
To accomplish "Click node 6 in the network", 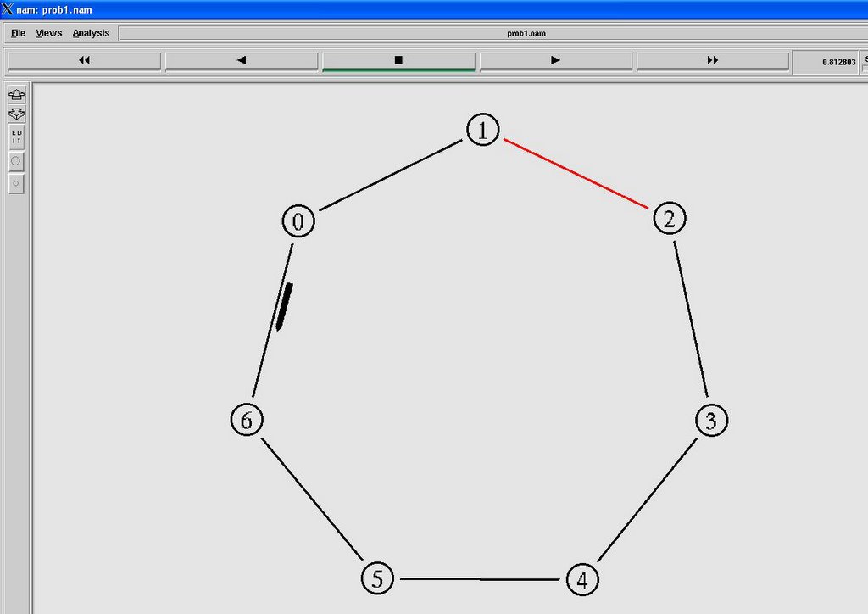I will [247, 420].
